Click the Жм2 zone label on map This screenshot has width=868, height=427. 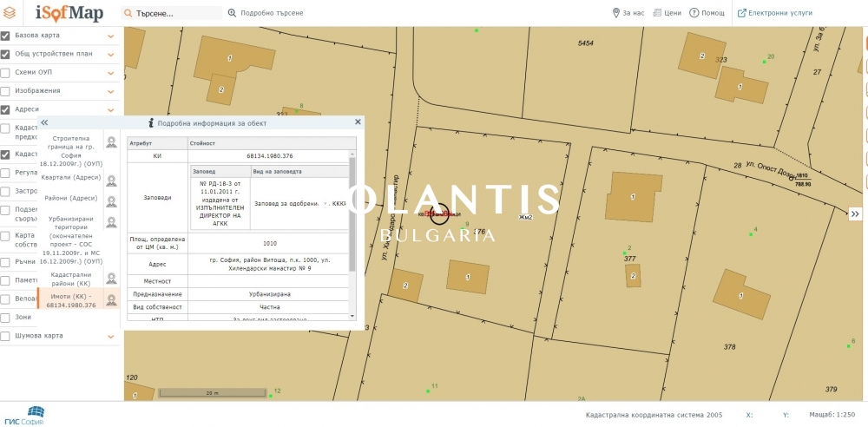pyautogui.click(x=525, y=217)
